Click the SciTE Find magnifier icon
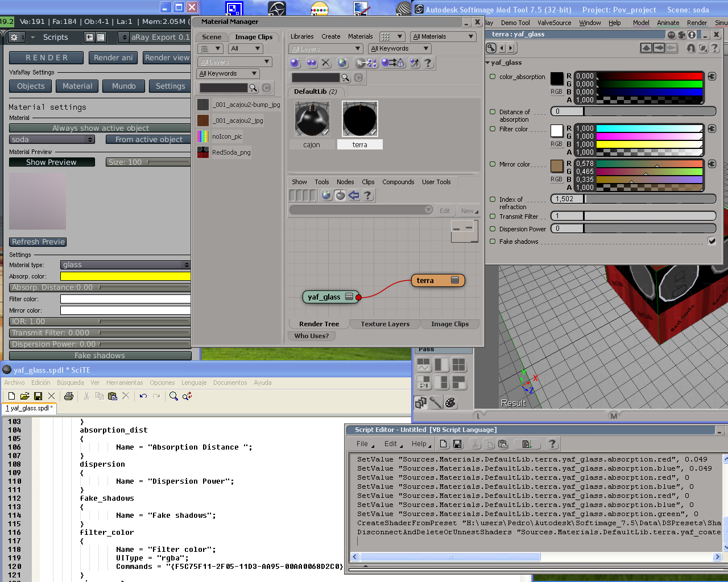Screen dimensions: 728x582 (x=173, y=396)
